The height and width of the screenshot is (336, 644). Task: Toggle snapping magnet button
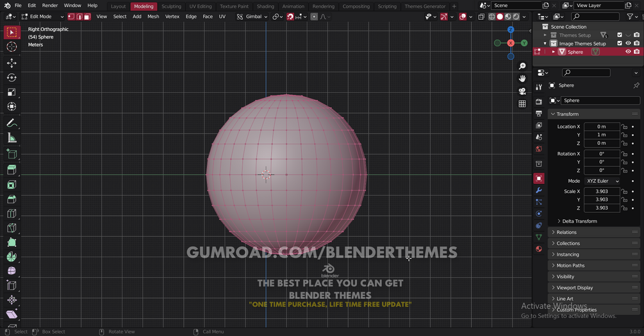290,17
